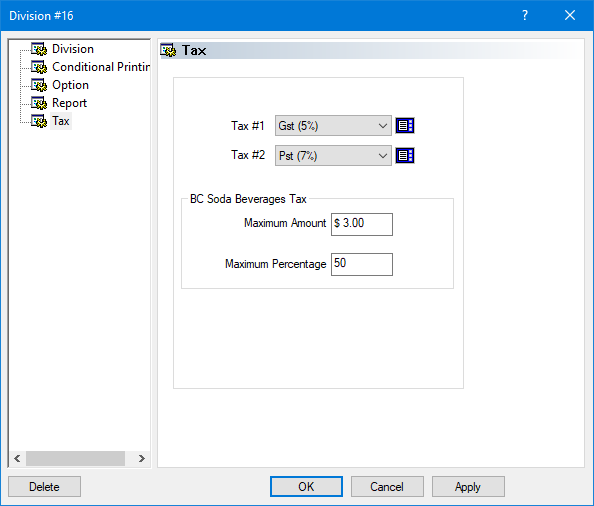Click the Delete button
The width and height of the screenshot is (594, 506).
point(44,487)
